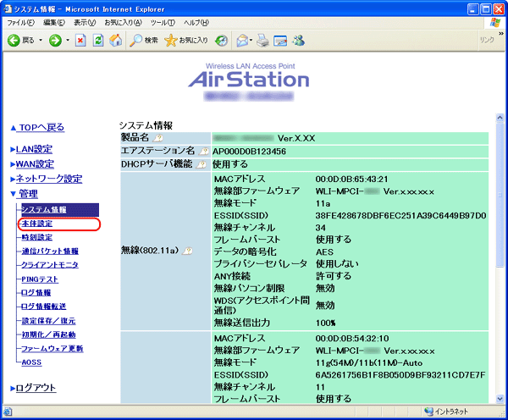The image size is (508, 420).
Task: Refresh the page using the refresh icon
Action: tap(98, 41)
